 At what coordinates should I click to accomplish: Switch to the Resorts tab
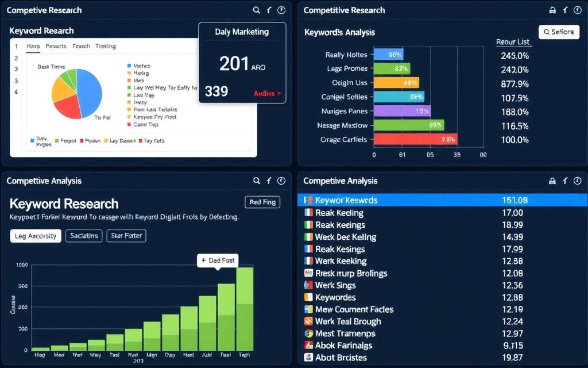pyautogui.click(x=56, y=46)
